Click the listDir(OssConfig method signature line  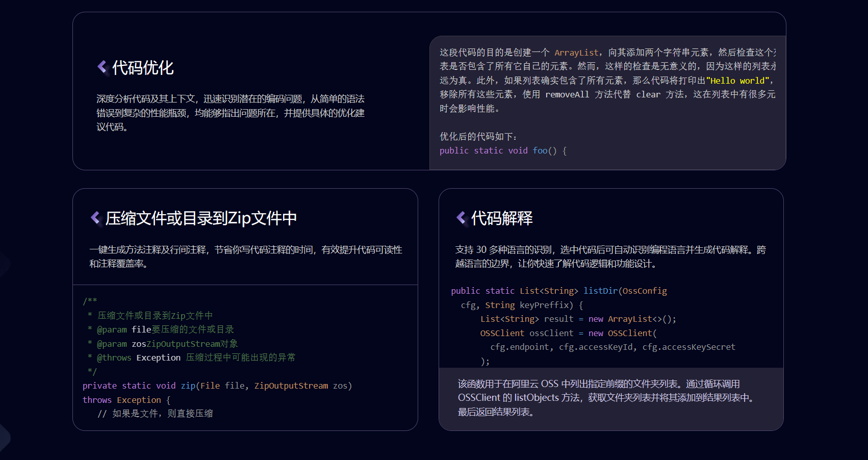pyautogui.click(x=559, y=291)
